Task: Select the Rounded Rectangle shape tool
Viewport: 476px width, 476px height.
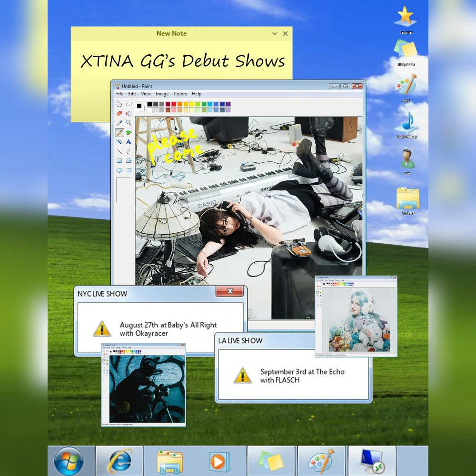Action: (129, 170)
